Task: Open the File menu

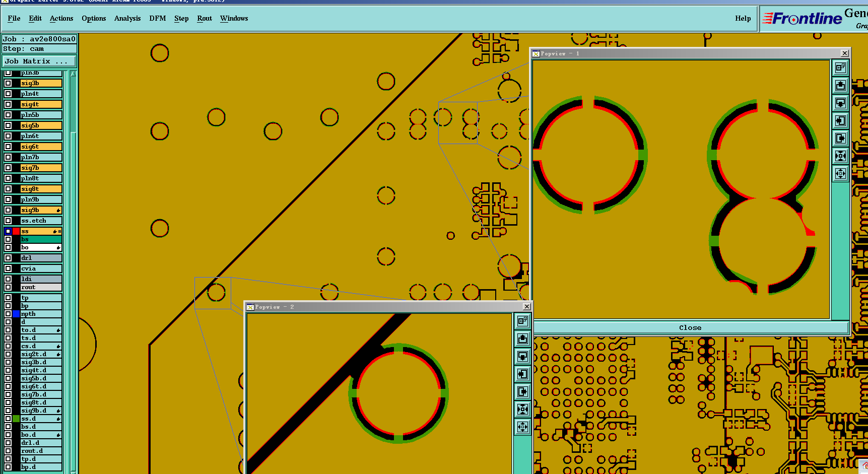Action: 14,19
